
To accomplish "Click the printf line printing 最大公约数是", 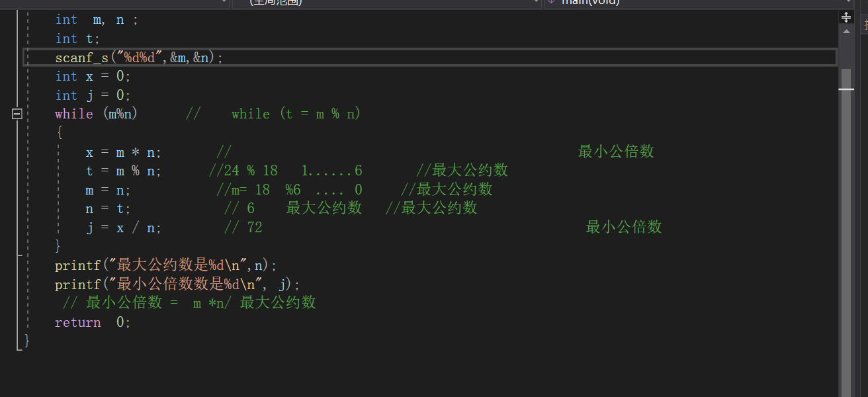I will click(165, 265).
